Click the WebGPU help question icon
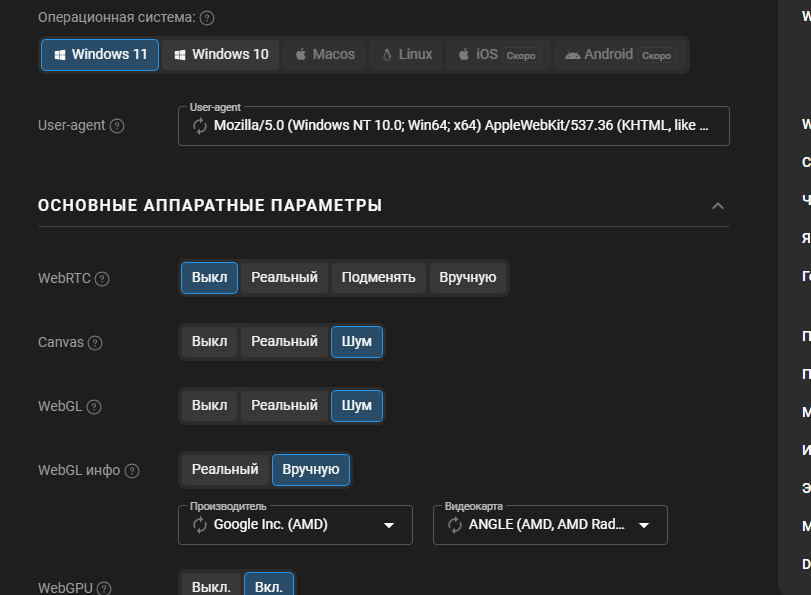The image size is (811, 595). click(103, 589)
